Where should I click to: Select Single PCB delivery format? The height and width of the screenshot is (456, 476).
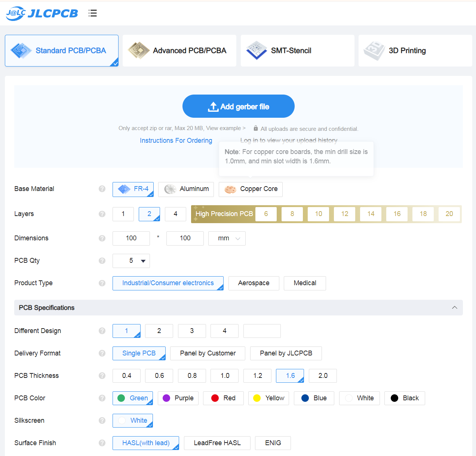click(139, 354)
